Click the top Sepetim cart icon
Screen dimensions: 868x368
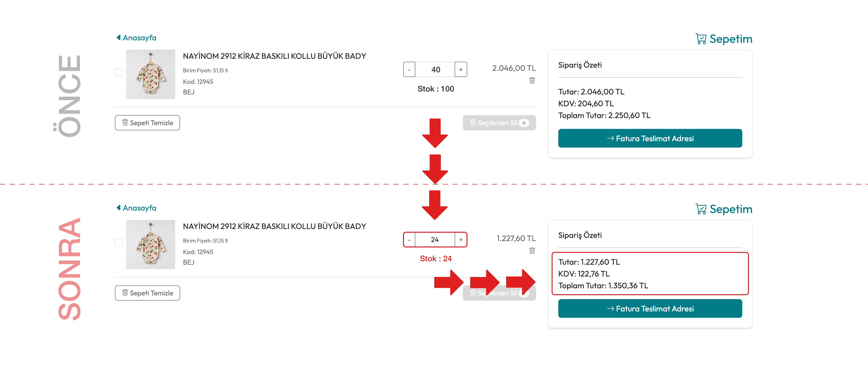coord(701,39)
